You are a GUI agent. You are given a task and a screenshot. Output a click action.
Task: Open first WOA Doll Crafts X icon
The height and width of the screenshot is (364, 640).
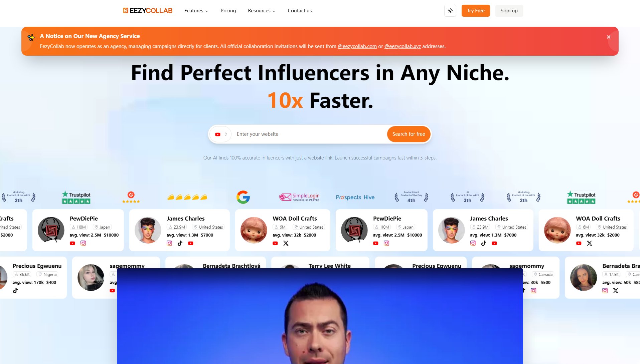286,243
